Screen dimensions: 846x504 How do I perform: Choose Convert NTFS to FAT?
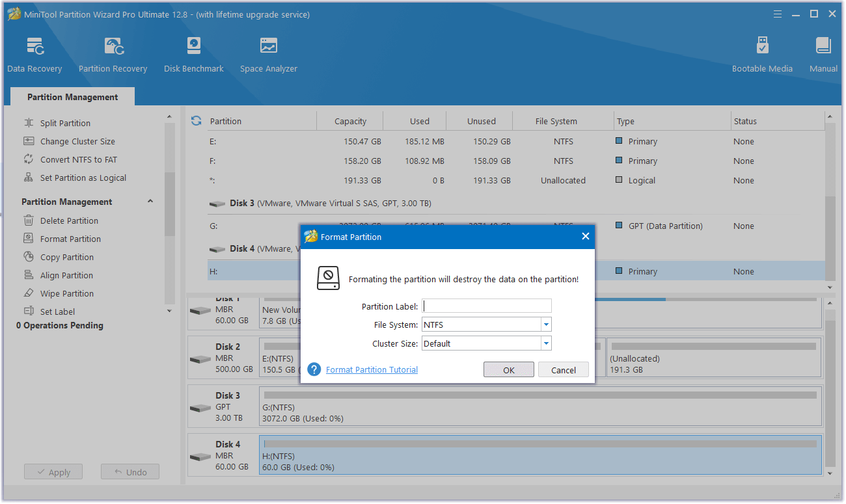click(79, 159)
